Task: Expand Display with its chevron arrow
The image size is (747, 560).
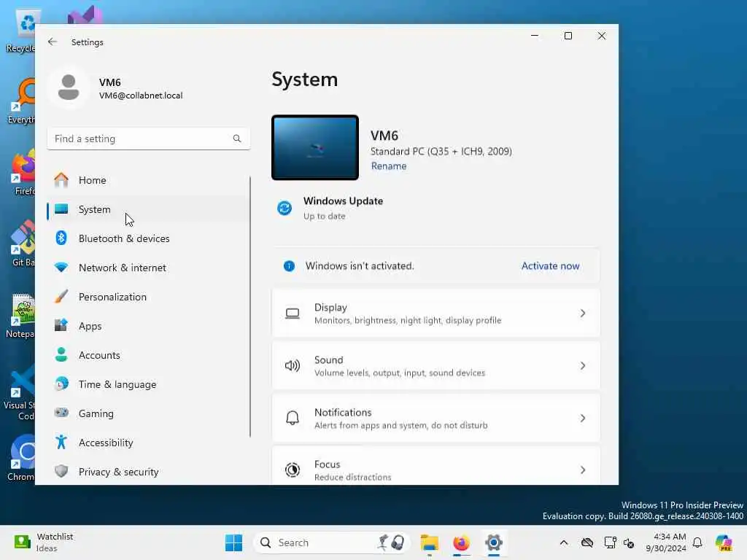Action: coord(583,314)
